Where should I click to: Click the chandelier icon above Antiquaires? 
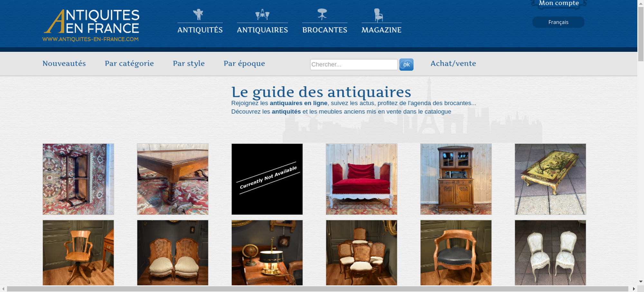click(x=262, y=14)
